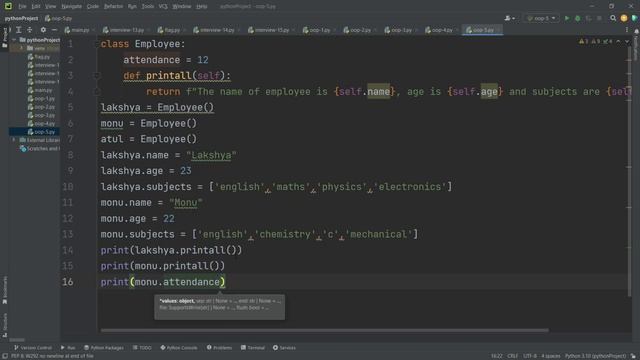Click the orange IDE updates avatar icon
The width and height of the screenshot is (640, 360).
coord(624,18)
